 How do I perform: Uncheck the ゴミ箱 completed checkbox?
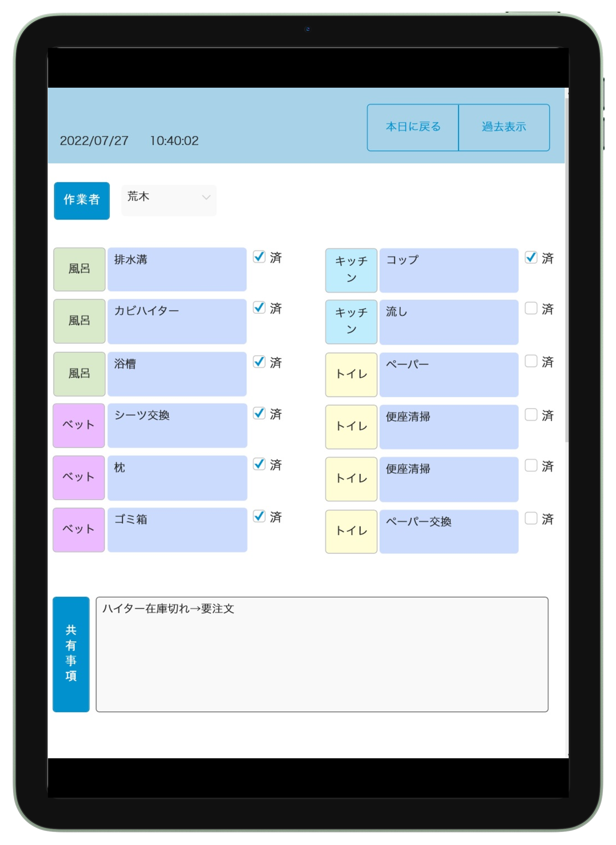[x=259, y=516]
